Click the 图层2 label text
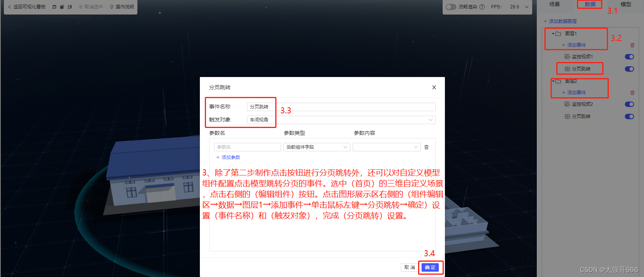Viewport: 644px width, 277px height. tap(571, 81)
